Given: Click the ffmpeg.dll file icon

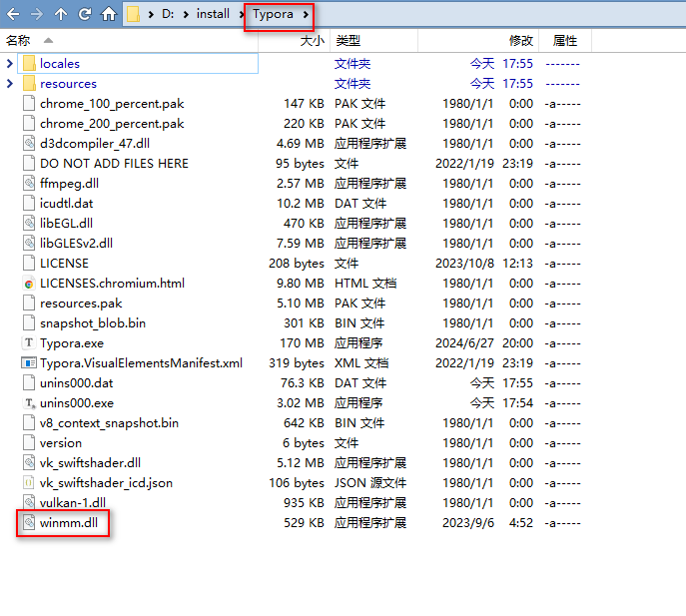Looking at the screenshot, I should pos(29,183).
